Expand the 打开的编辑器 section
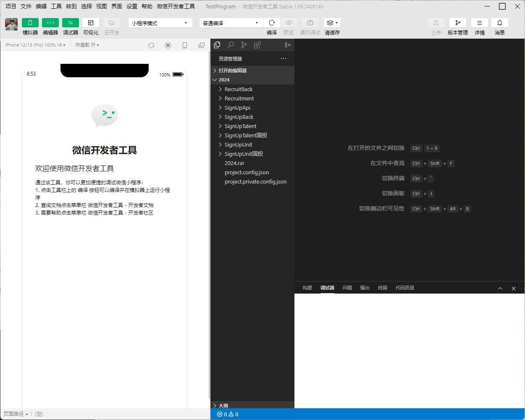The height and width of the screenshot is (420, 525). pos(252,71)
